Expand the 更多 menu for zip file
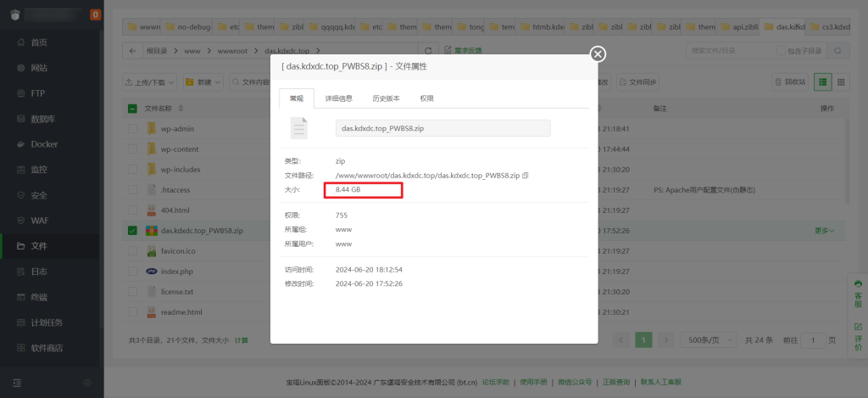The image size is (868, 398). [x=824, y=230]
